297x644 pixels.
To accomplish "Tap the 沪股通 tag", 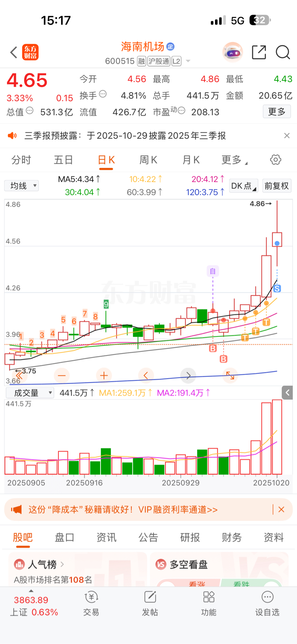I will click(x=159, y=61).
